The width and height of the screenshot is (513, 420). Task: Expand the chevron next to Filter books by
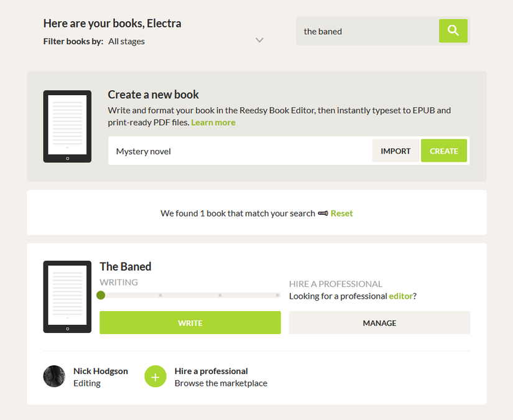click(259, 39)
